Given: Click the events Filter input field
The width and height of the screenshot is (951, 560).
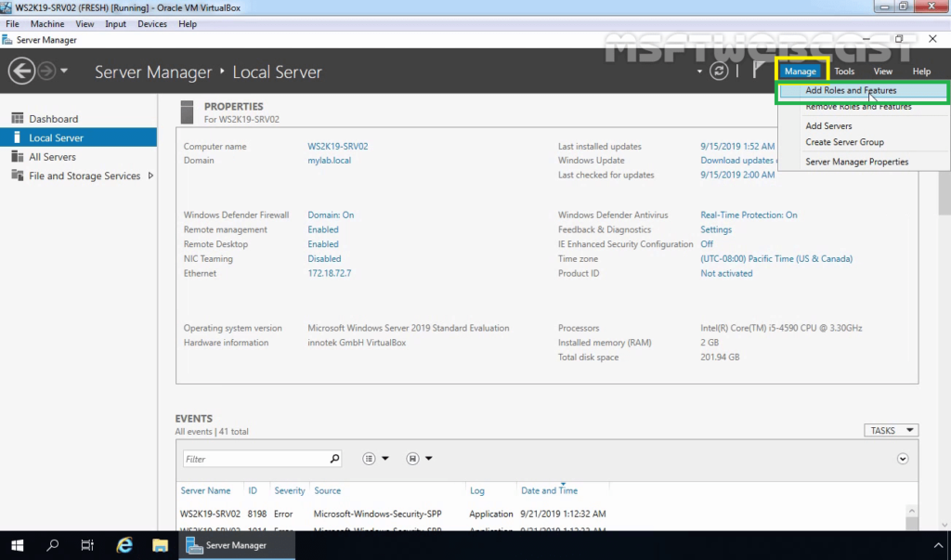Looking at the screenshot, I should tap(255, 459).
